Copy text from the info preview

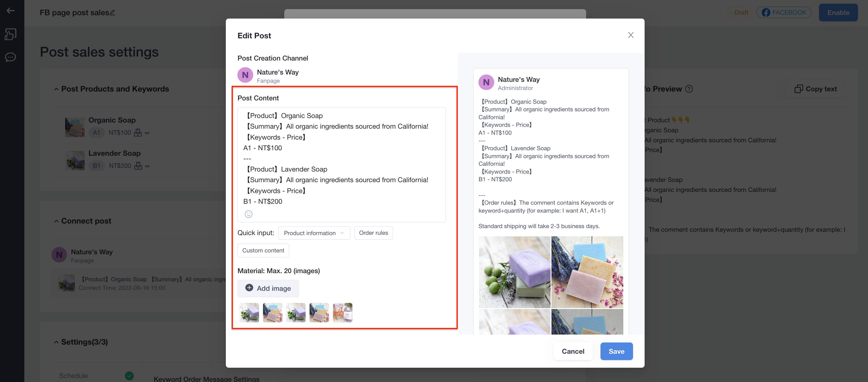pyautogui.click(x=815, y=89)
